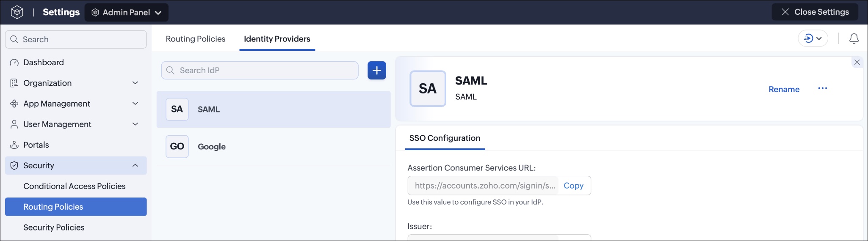Click the Portals sidebar icon
Screen dimensions: 868x241
[x=14, y=145]
